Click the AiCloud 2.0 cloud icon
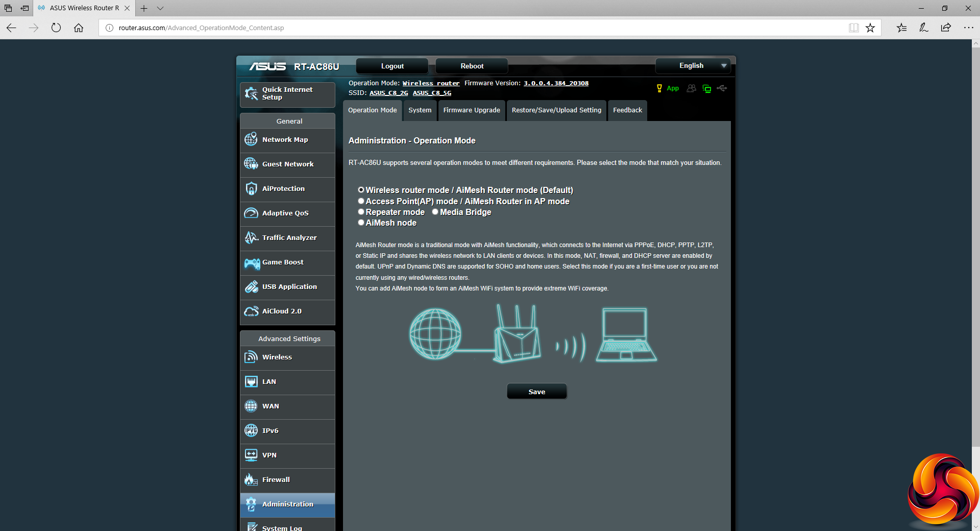The width and height of the screenshot is (980, 531). pos(251,311)
